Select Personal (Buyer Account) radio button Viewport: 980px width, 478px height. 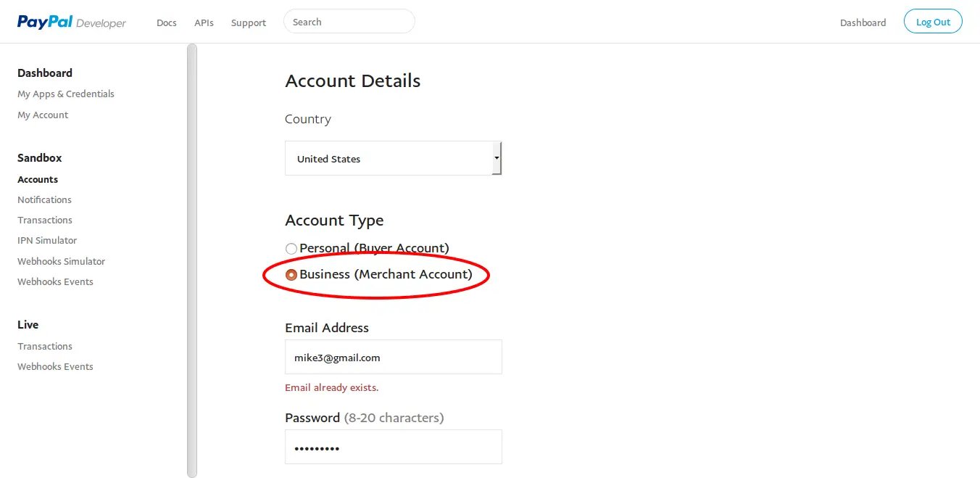pos(291,249)
